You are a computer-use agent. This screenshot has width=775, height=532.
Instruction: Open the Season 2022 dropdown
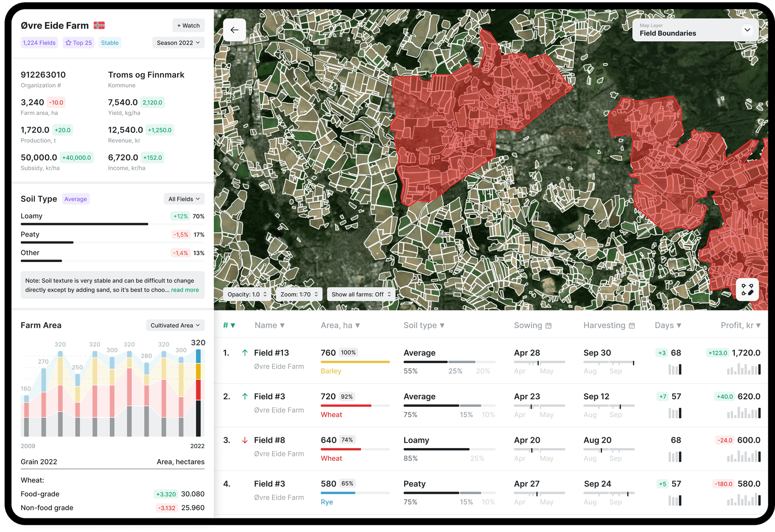(178, 43)
